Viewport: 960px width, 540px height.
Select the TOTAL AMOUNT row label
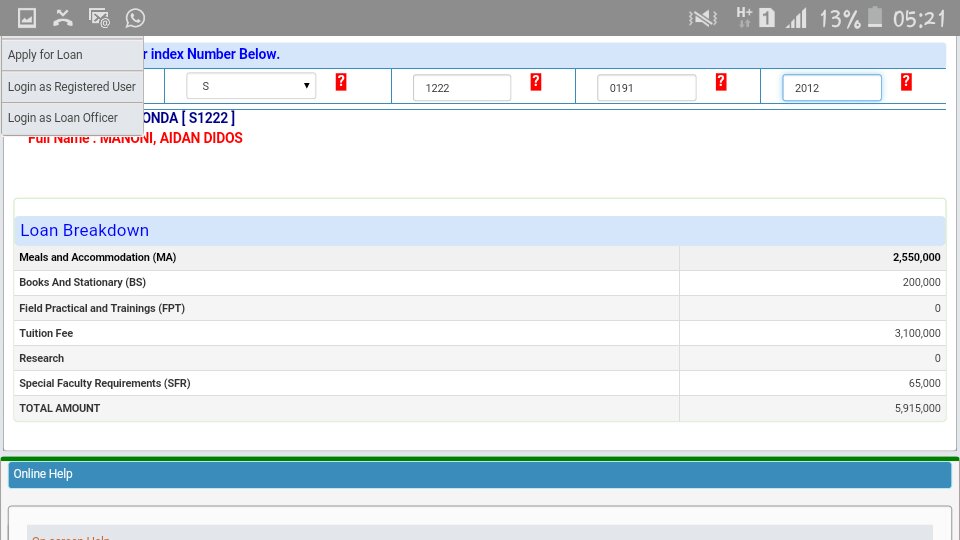59,408
